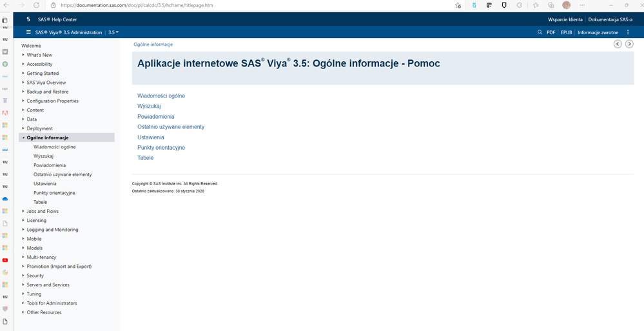Expand the Backup and Restore node arrow
644x331 pixels.
23,91
